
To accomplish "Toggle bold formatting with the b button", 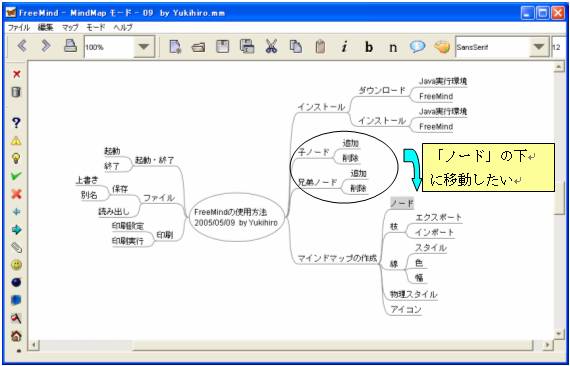I will 369,47.
